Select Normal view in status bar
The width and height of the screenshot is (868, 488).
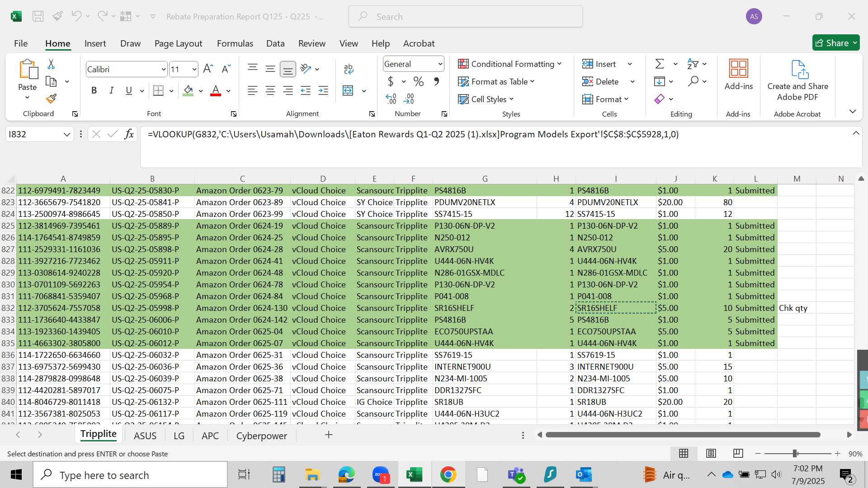[684, 453]
